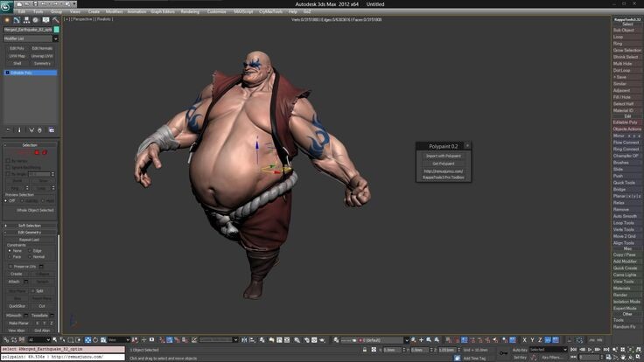Select Polygon sub-object red square icon
The width and height of the screenshot is (644, 362).
pyautogui.click(x=37, y=153)
